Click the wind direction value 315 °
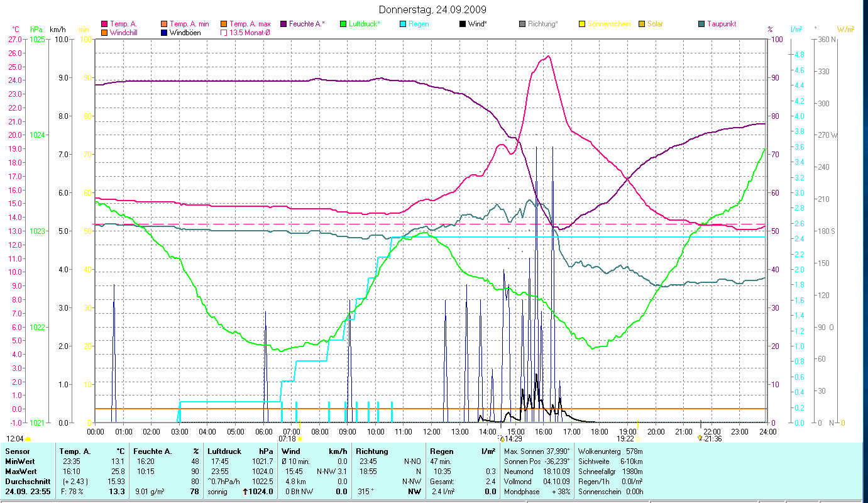 click(x=366, y=492)
